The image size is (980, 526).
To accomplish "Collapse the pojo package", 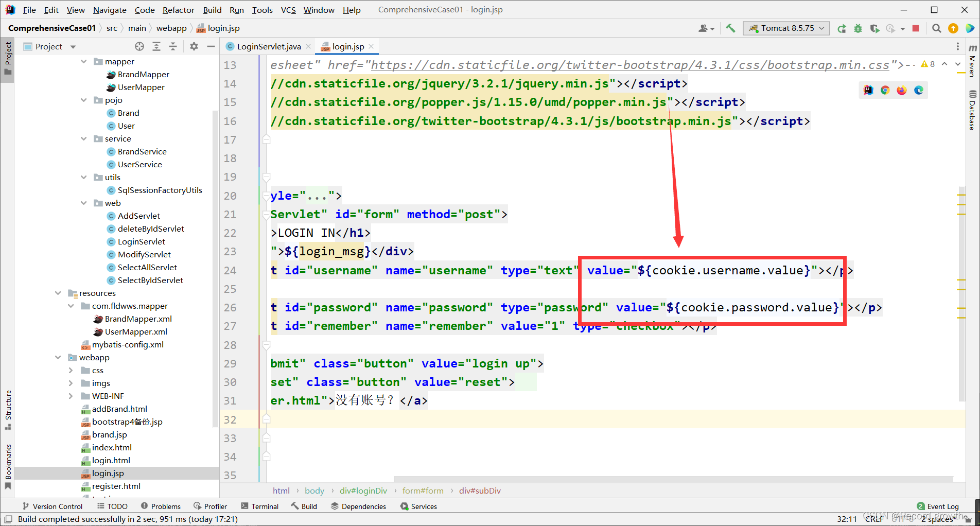I will (84, 100).
